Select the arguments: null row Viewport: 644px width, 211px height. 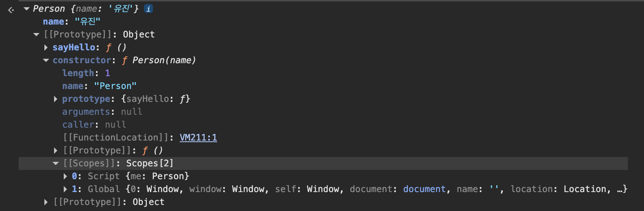102,112
